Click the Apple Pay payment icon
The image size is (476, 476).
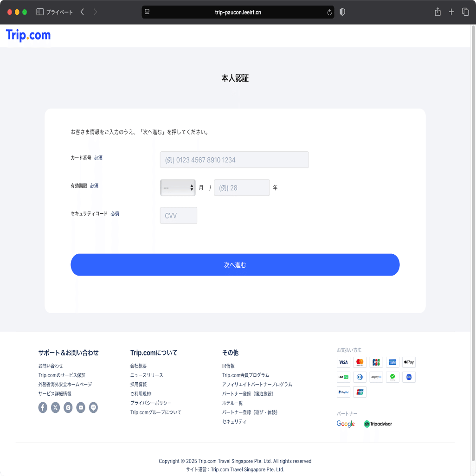click(409, 362)
